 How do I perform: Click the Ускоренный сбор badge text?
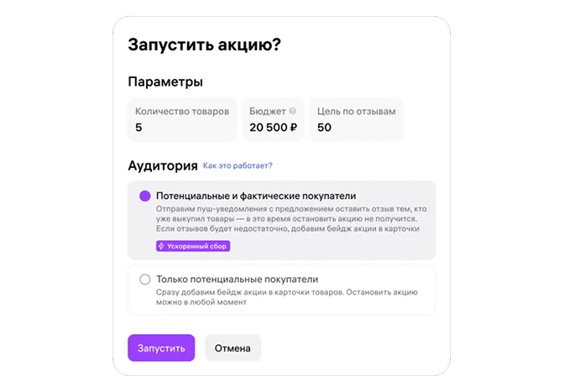[196, 246]
